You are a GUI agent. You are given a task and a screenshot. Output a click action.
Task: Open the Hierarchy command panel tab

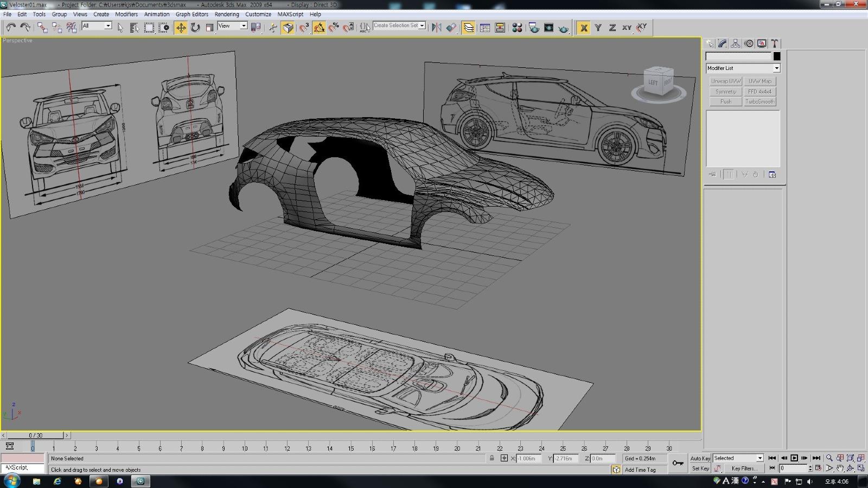point(736,43)
